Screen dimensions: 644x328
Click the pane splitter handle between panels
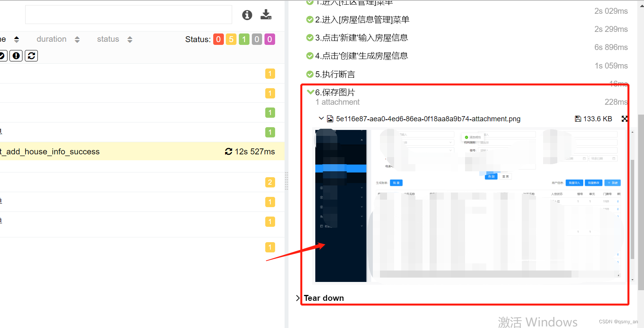tap(287, 181)
